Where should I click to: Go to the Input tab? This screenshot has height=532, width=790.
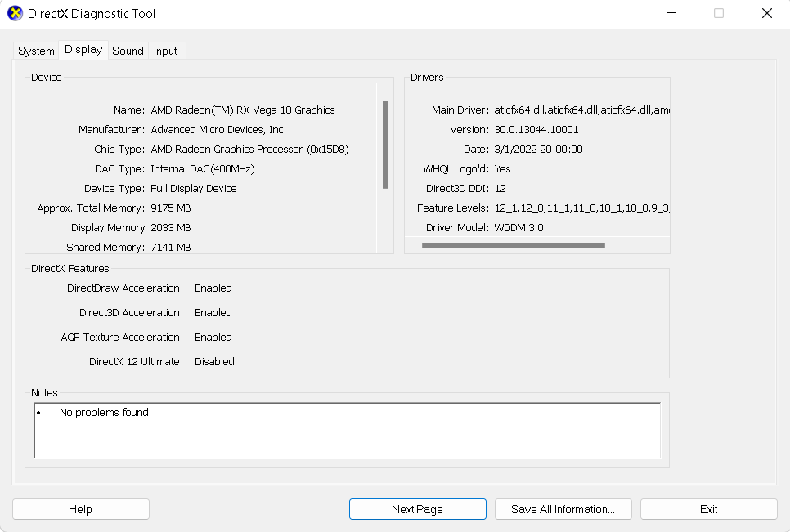(x=165, y=51)
